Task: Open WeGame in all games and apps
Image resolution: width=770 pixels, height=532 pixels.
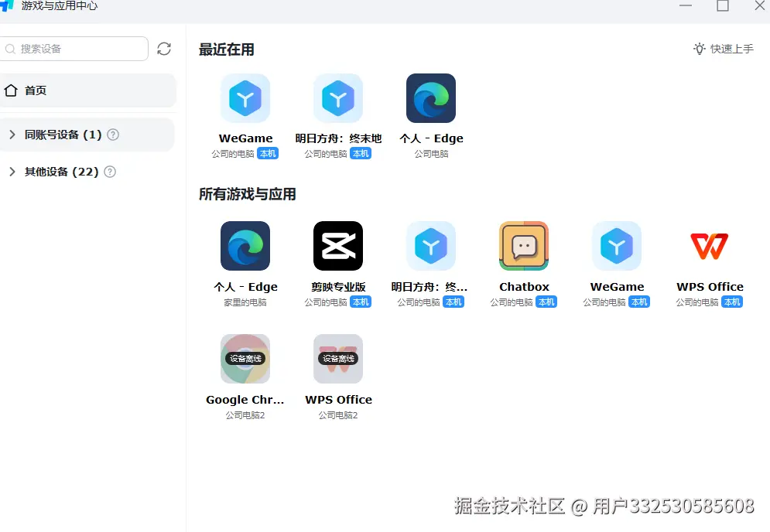Action: coord(616,246)
